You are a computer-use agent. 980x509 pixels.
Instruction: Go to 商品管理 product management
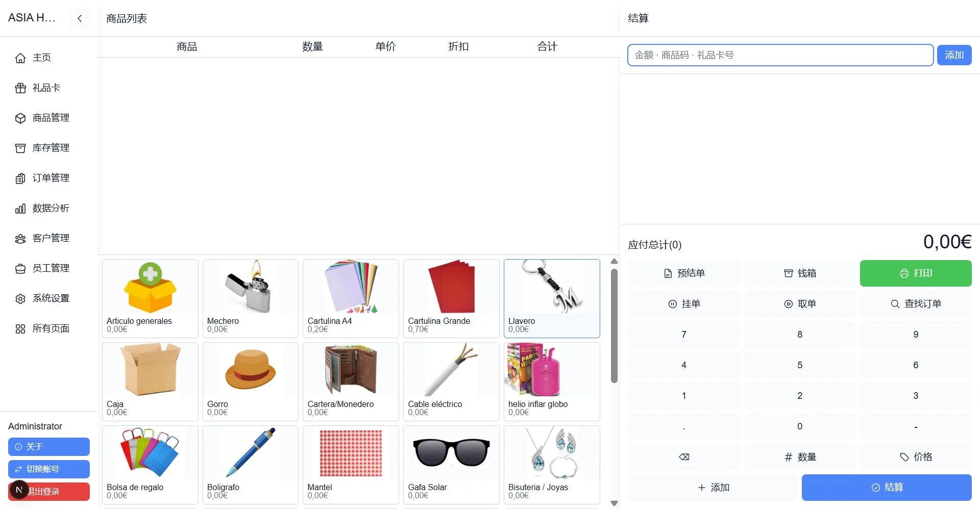click(49, 118)
